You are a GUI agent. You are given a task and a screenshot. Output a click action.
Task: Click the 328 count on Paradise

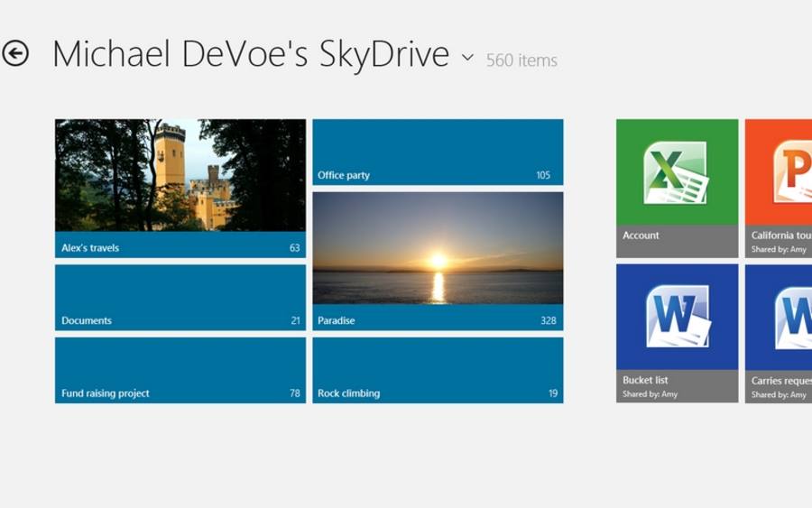(549, 320)
